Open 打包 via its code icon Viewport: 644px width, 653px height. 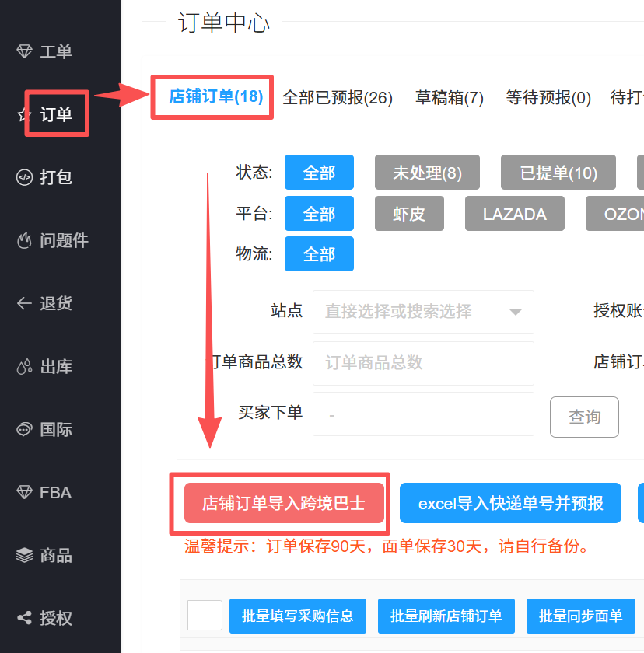click(25, 177)
